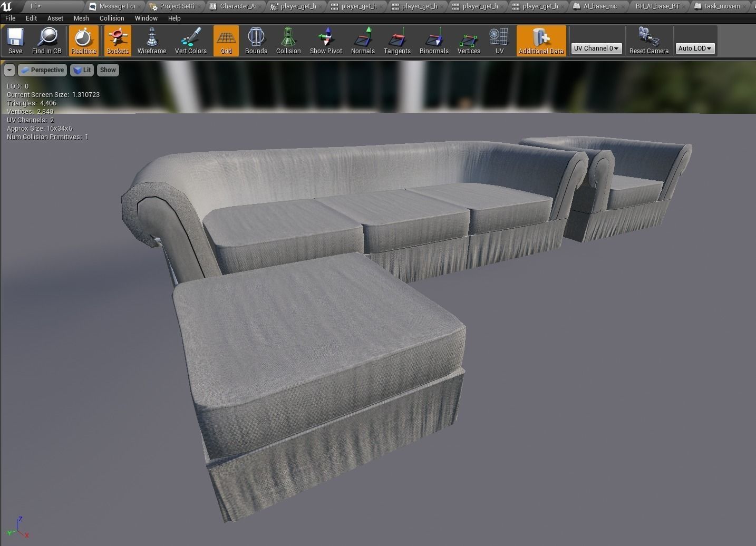Viewport: 756px width, 546px height.
Task: Click the XYZ axis gizmo
Action: [17, 528]
